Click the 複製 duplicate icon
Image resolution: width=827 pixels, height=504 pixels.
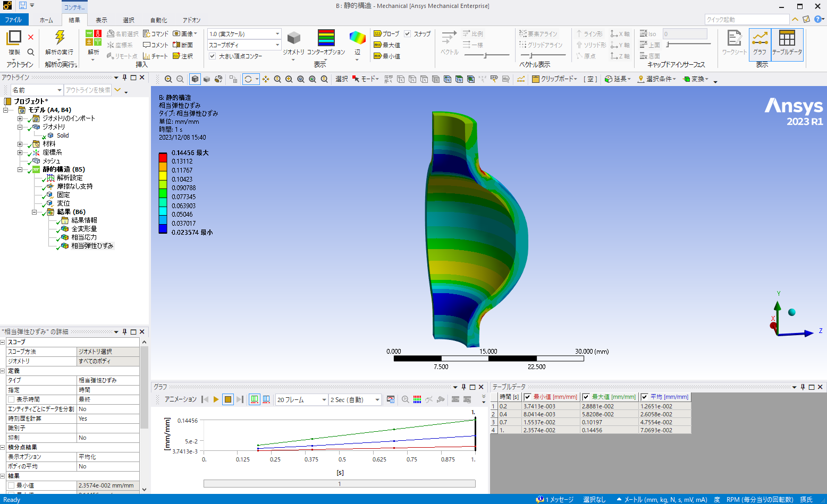[x=14, y=37]
